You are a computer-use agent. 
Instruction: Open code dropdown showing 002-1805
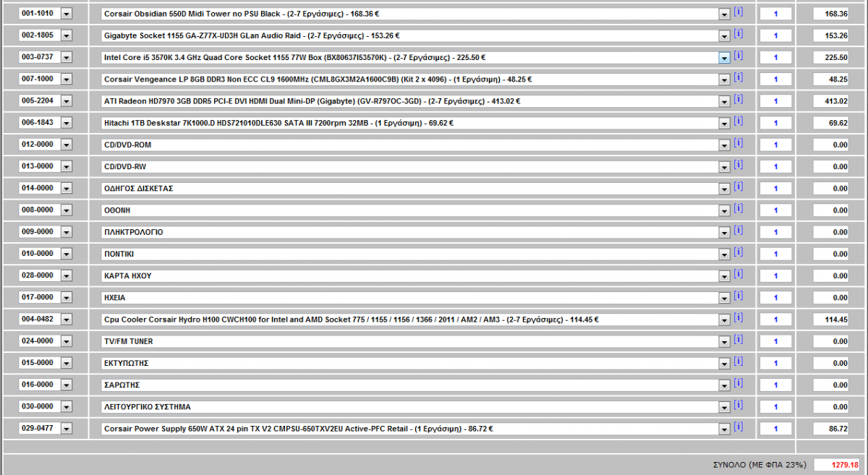tap(67, 35)
